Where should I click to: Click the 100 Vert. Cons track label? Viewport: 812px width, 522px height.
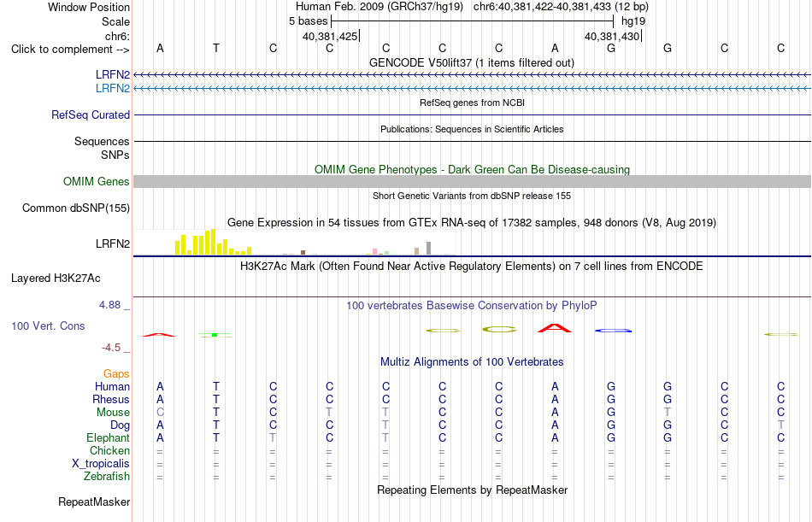point(48,326)
